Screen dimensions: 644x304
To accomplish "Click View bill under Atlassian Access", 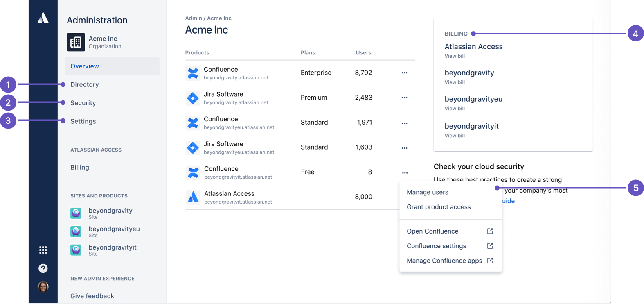I will (455, 56).
